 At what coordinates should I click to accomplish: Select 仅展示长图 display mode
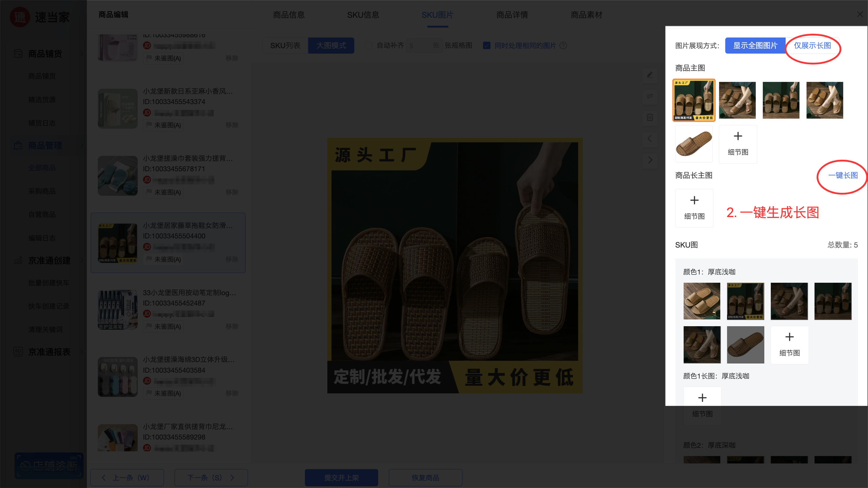812,46
